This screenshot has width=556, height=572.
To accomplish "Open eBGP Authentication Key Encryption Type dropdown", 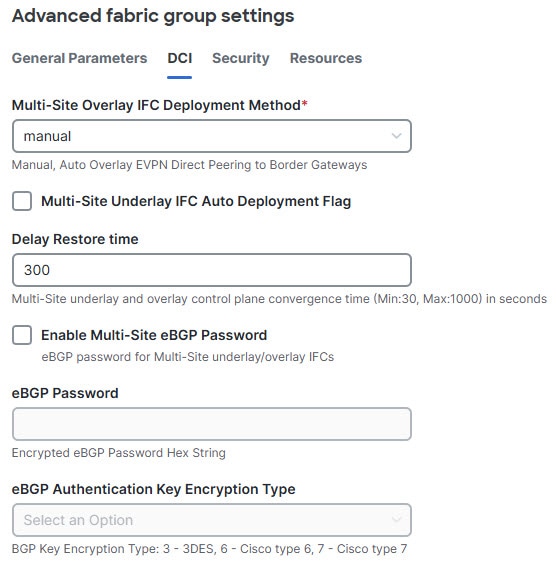I will [x=212, y=520].
